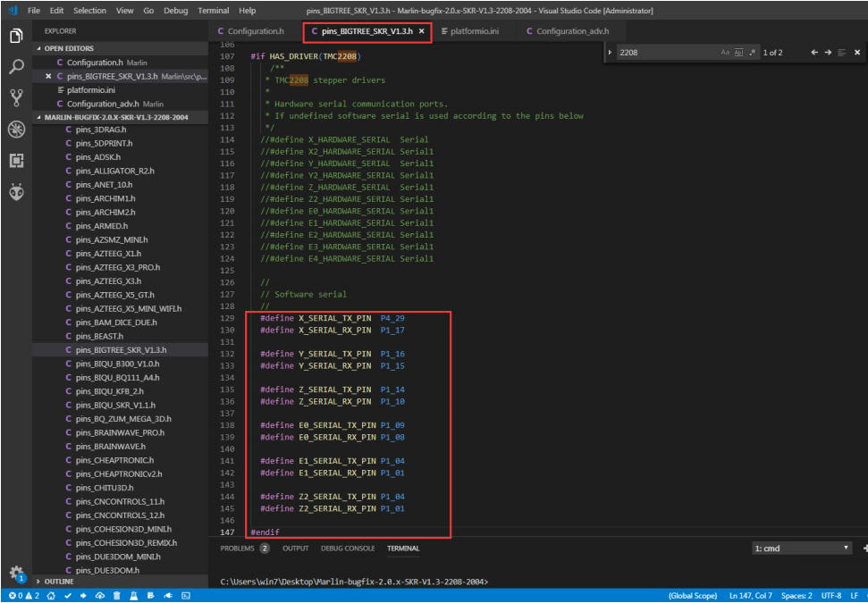868x603 pixels.
Task: Open the Problems panel tab
Action: tap(238, 549)
